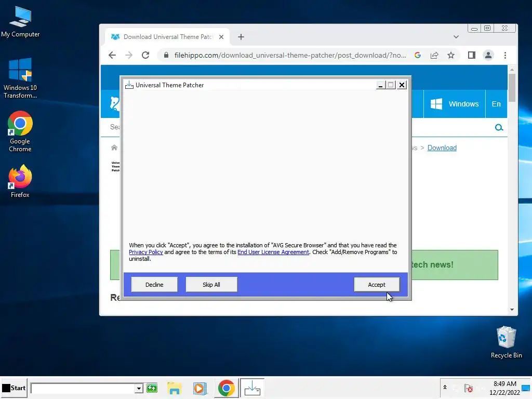The height and width of the screenshot is (399, 532).
Task: Open My Computer desktop icon
Action: 20,22
